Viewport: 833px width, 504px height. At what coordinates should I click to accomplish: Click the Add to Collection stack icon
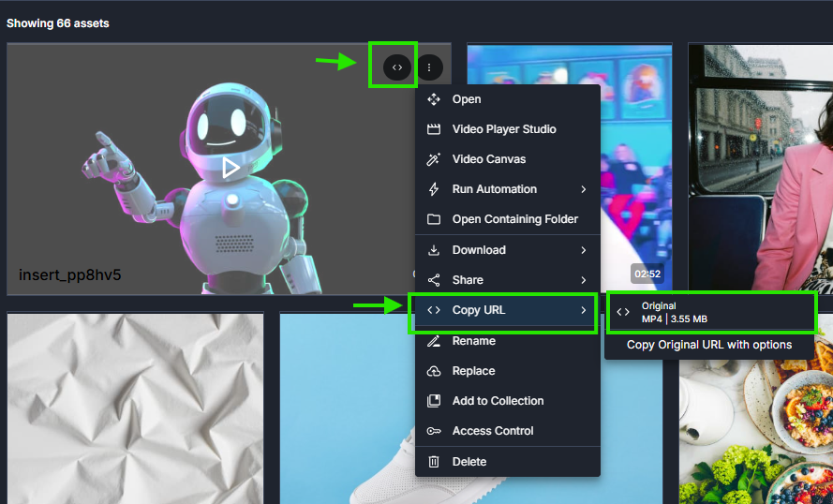coord(434,401)
